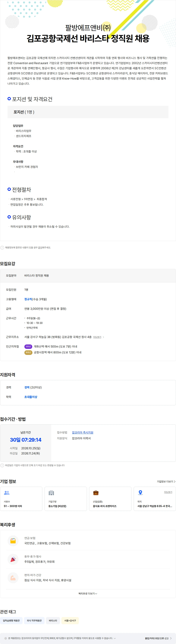Select the 외식 직무채용관 tag
The height and width of the screenshot is (644, 176).
[34, 621]
